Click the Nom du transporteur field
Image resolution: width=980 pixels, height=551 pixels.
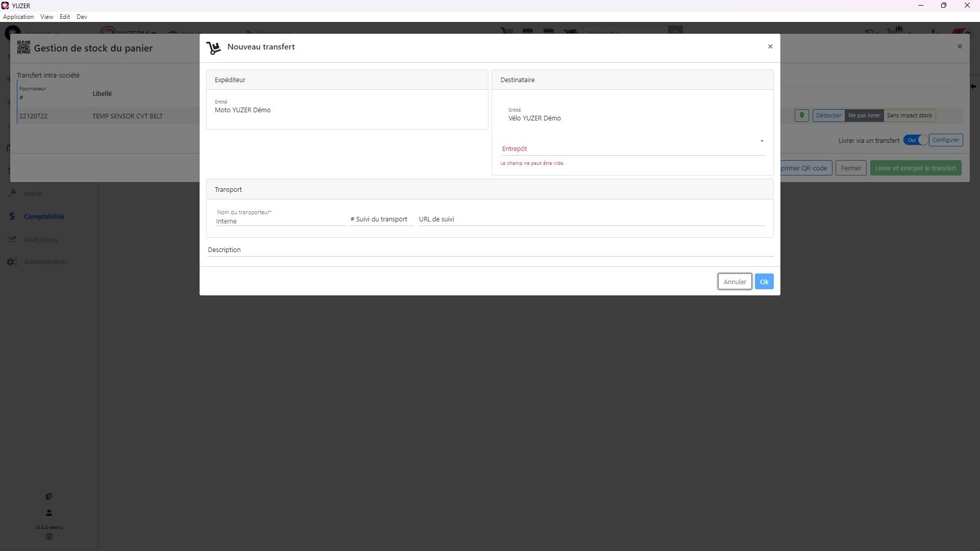click(280, 221)
